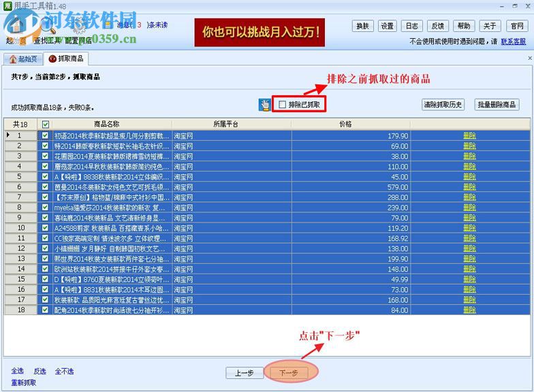
Task: Click the 批量删除商品 button
Action: pos(497,105)
